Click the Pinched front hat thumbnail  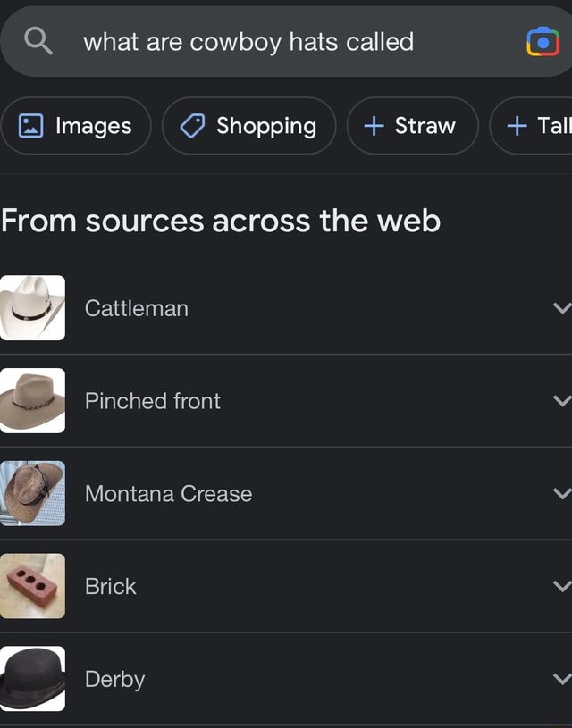(x=33, y=401)
